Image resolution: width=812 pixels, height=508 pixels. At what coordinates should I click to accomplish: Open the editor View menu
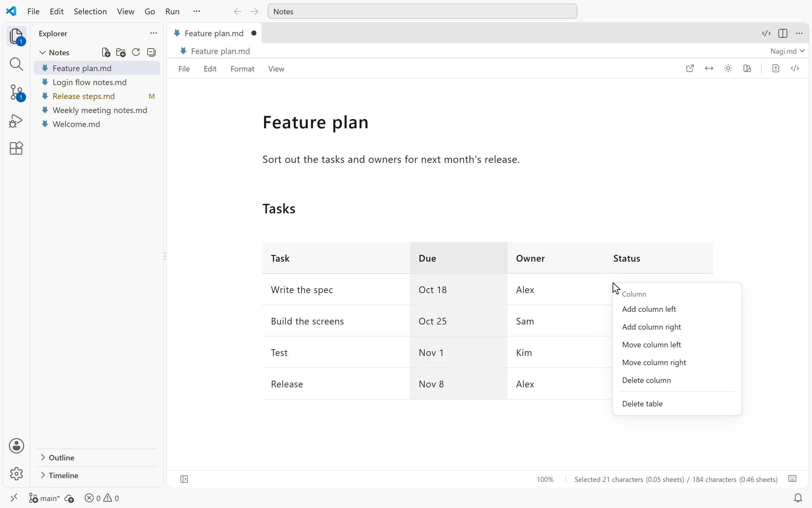(276, 69)
